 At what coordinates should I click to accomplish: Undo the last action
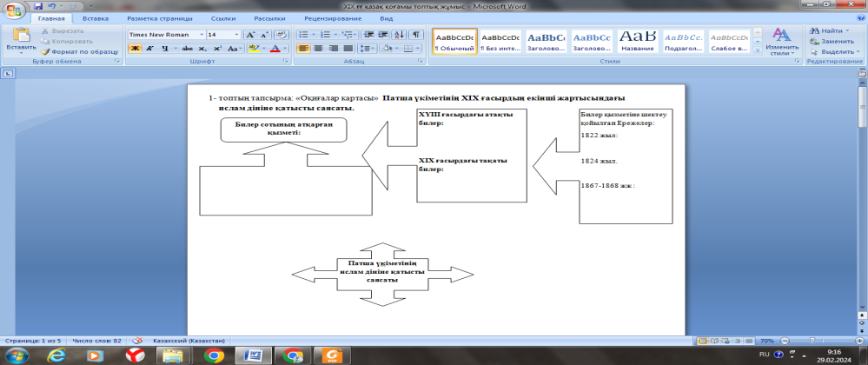click(x=51, y=6)
